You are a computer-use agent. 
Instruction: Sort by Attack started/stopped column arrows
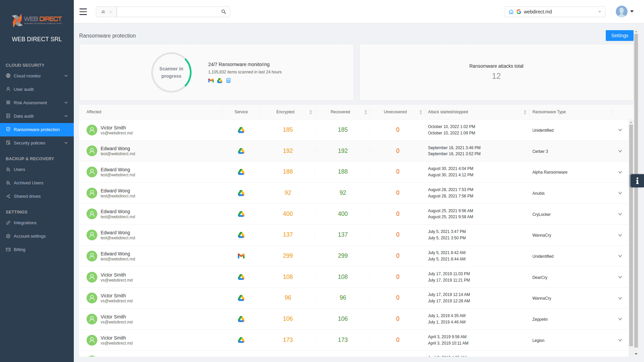525,112
